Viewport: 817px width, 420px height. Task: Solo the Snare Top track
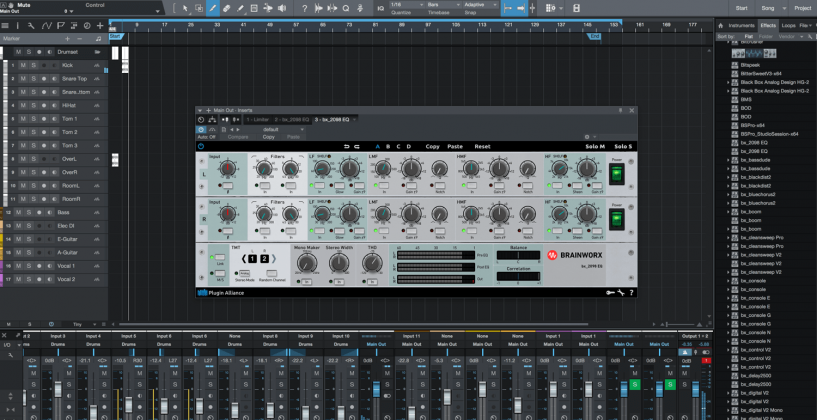coord(33,79)
